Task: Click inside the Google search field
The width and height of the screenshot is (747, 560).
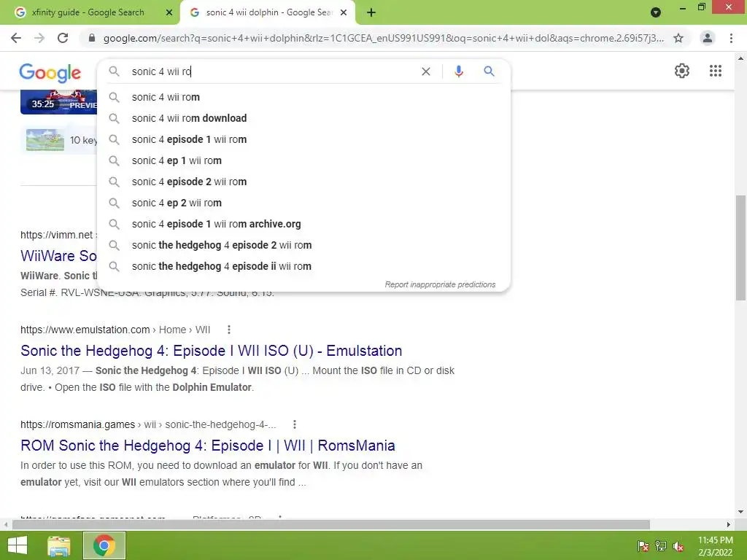Action: click(271, 71)
